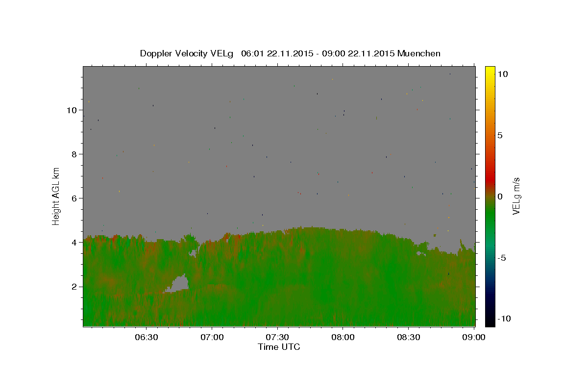Click the 07:30 time tick label
Viewport: 588px width, 392px height.
(x=277, y=337)
